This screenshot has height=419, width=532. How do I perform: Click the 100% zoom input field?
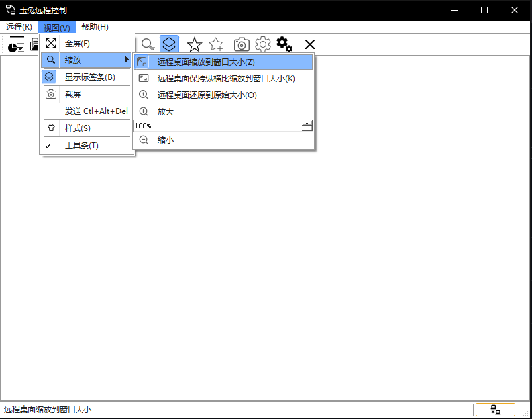[x=215, y=126]
